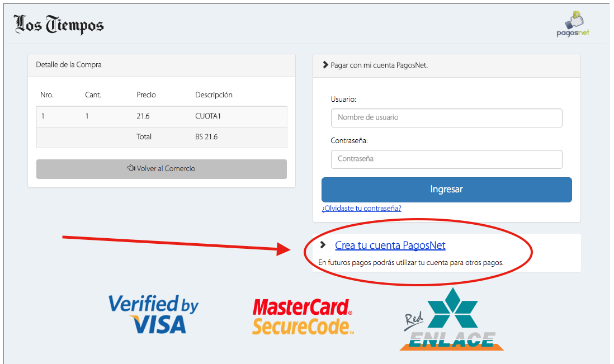The image size is (614, 364).
Task: Click the Los Tiempos logo
Action: (x=59, y=25)
